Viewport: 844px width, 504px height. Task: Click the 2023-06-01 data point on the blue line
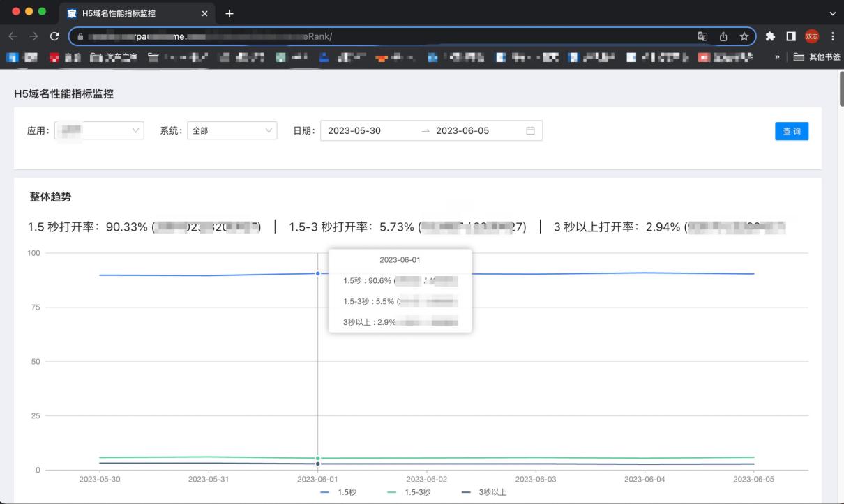tap(318, 273)
